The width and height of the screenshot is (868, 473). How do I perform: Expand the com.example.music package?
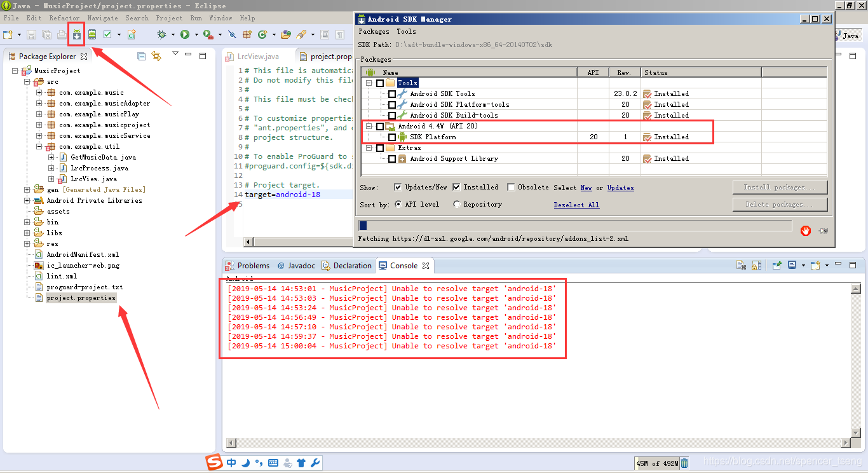click(39, 92)
